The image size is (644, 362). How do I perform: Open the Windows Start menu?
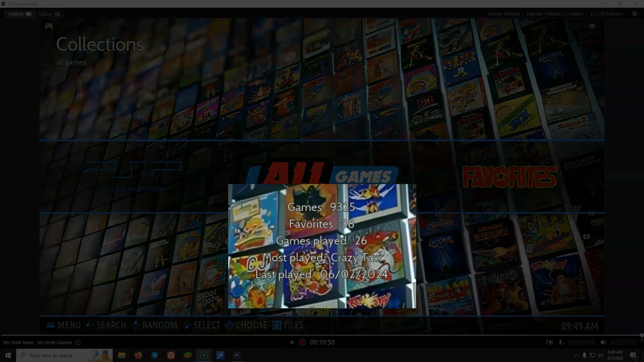pyautogui.click(x=8, y=355)
